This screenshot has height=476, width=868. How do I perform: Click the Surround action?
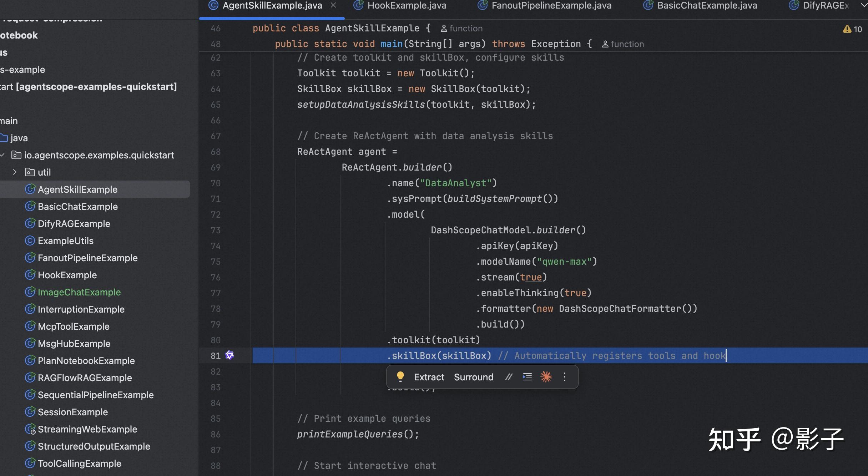pos(473,377)
